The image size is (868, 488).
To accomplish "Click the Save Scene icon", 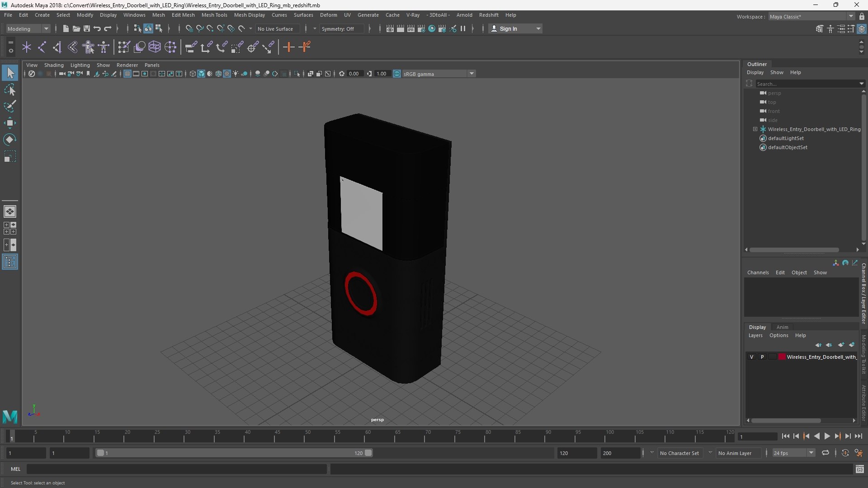I will (87, 28).
